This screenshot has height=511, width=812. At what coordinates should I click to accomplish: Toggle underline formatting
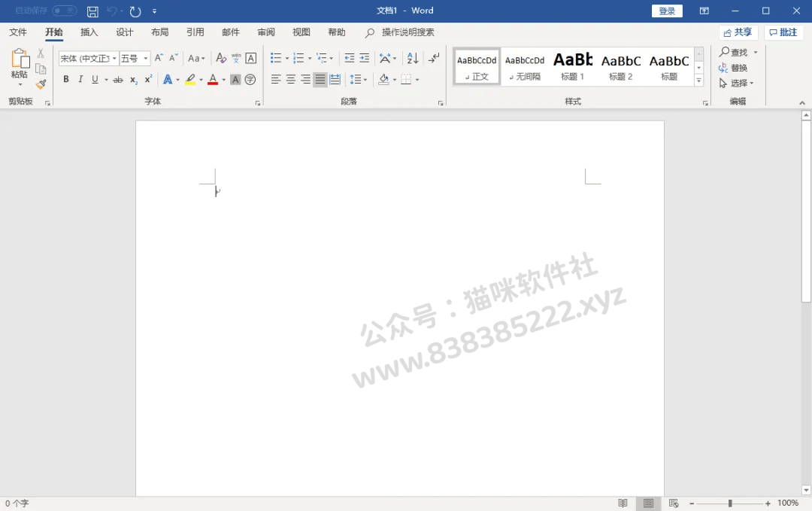tap(95, 79)
